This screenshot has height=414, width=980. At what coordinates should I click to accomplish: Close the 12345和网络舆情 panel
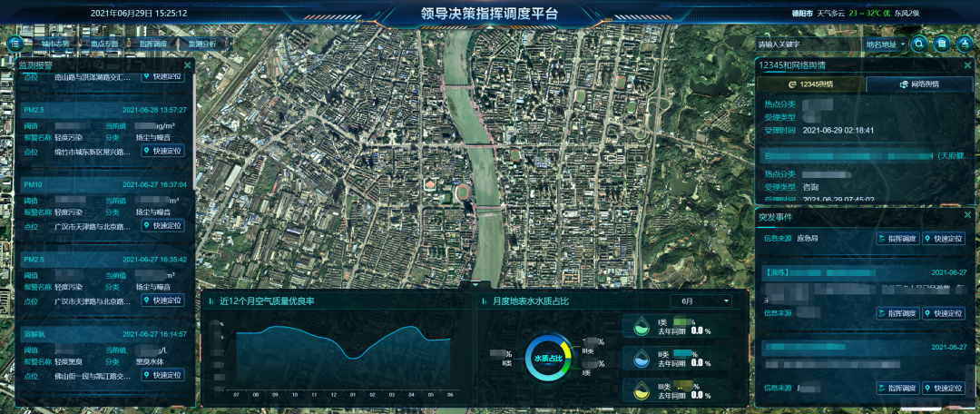967,65
